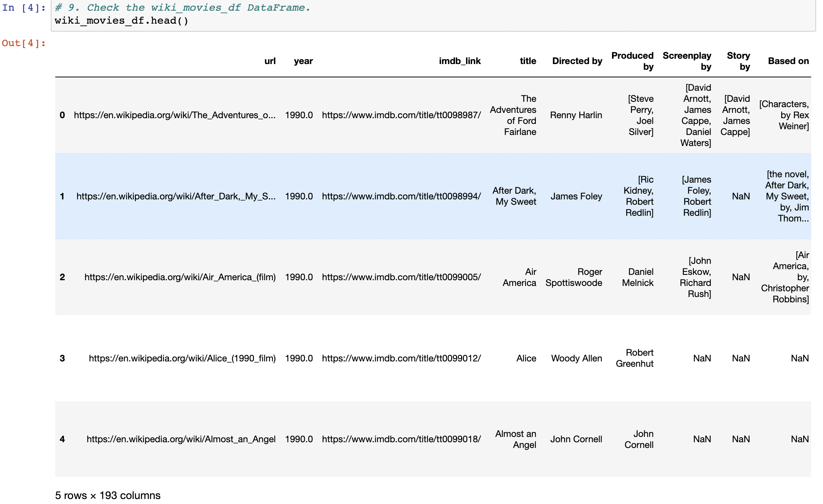823x504 pixels.
Task: Open the truncated After_Dark,_My_S... Wikipedia link
Action: tap(175, 196)
